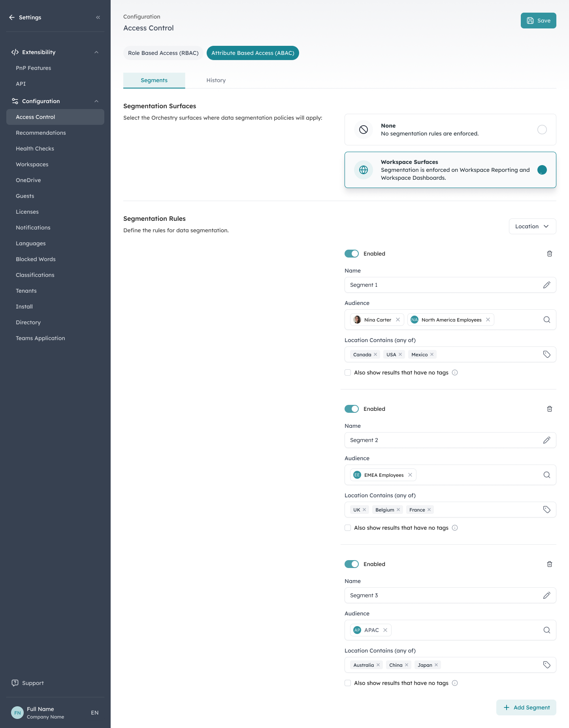This screenshot has height=728, width=569.
Task: Remove North America Employees from audience
Action: [488, 320]
